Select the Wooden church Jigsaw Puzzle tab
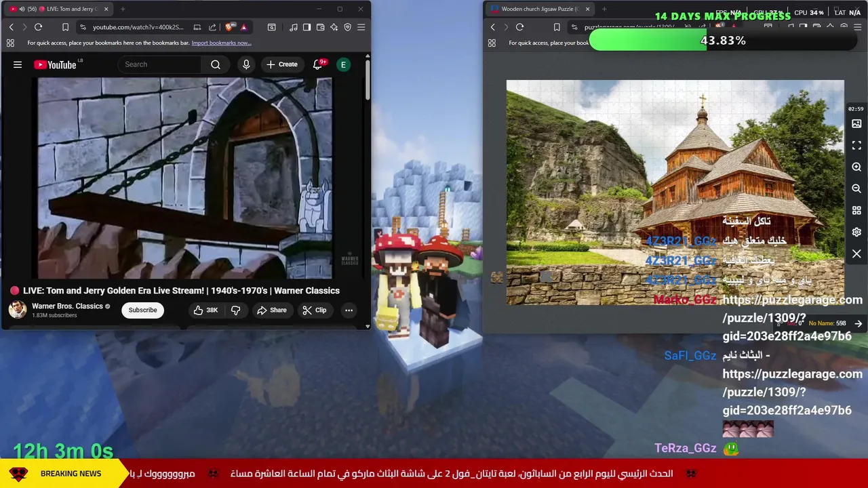 (x=539, y=9)
